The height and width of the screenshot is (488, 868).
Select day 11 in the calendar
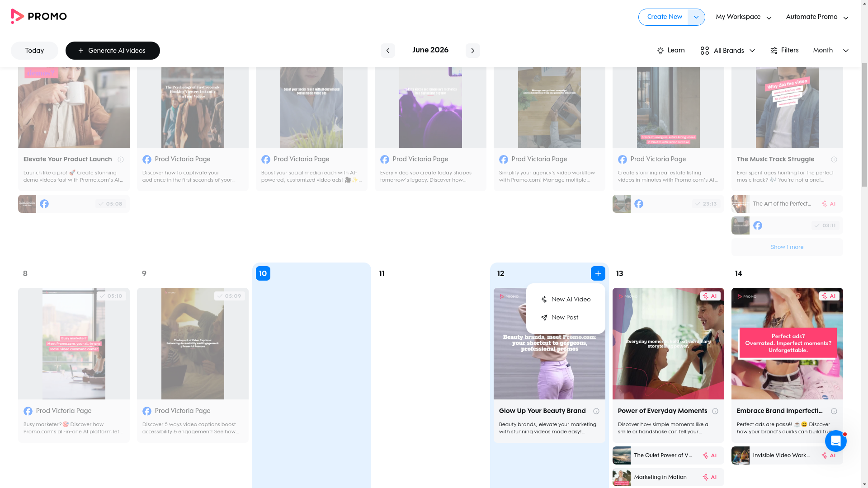(382, 273)
